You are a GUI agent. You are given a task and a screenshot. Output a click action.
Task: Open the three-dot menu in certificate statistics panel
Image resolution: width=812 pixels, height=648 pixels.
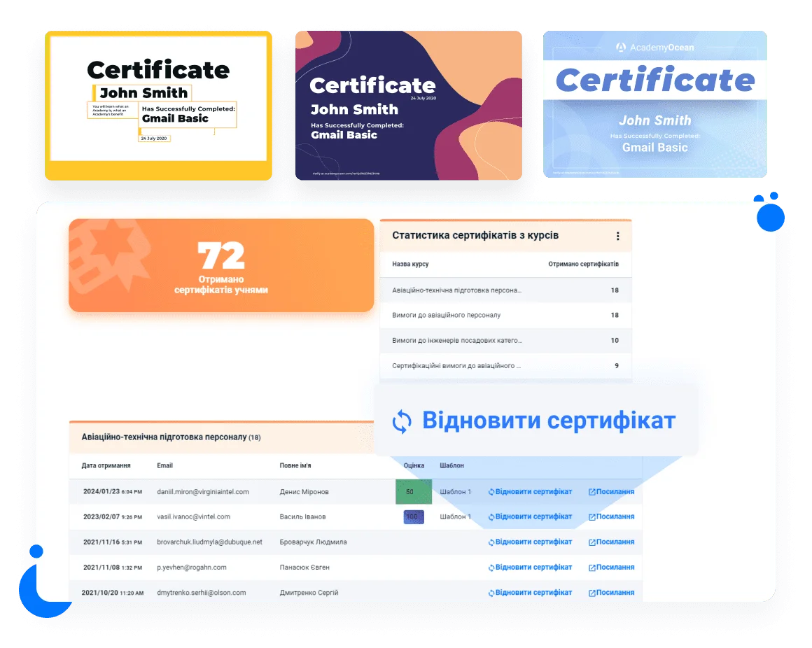tap(617, 237)
